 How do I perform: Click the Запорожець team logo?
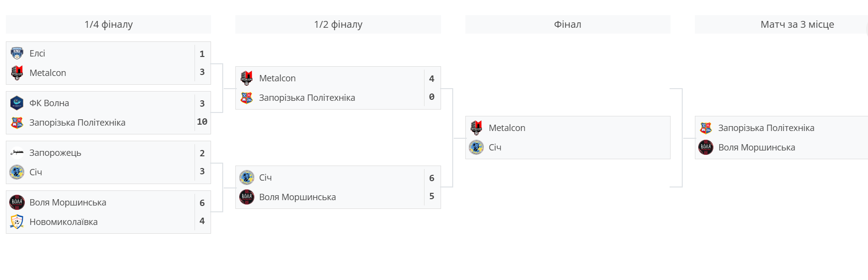coord(17,152)
